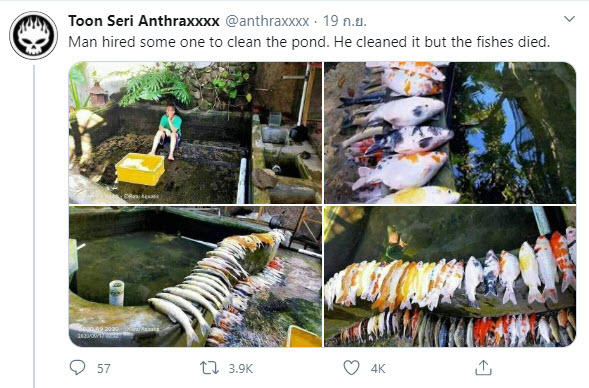This screenshot has height=388, width=589.
Task: View photo of fish lined along pond edge
Action: click(195, 276)
